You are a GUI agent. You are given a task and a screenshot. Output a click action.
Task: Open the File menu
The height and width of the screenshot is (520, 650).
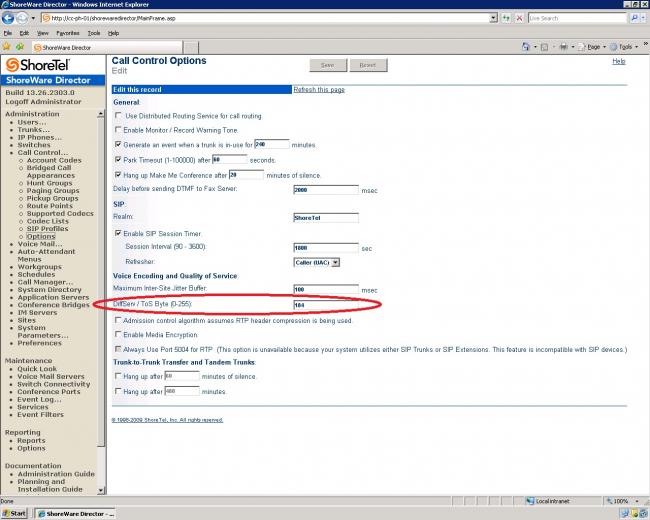point(7,33)
